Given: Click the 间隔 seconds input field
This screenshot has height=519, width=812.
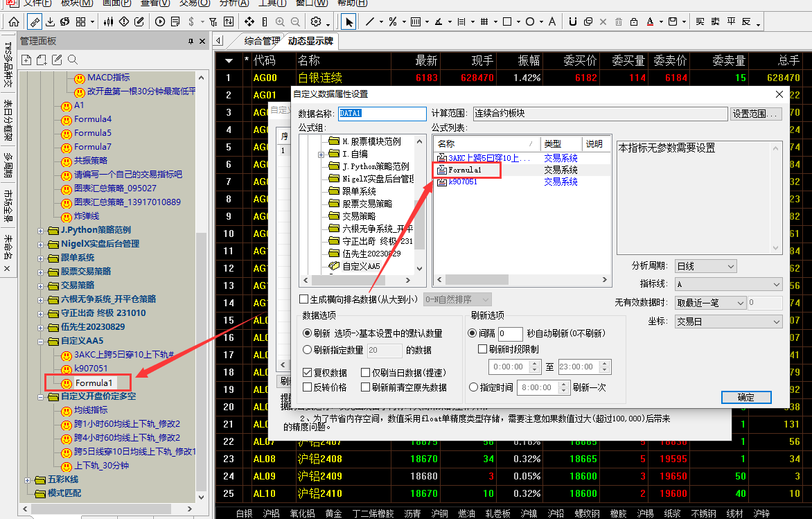Looking at the screenshot, I should pos(510,333).
